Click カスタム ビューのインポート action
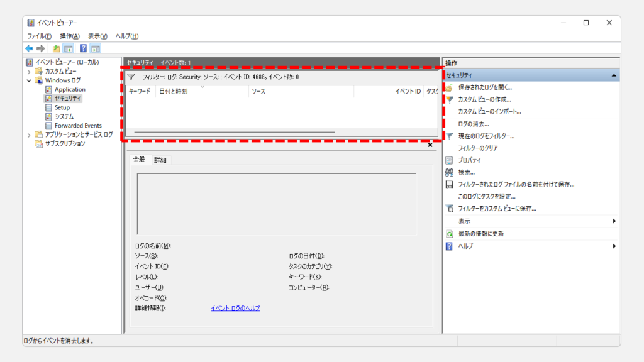Viewport: 644px width, 362px height. [x=489, y=111]
